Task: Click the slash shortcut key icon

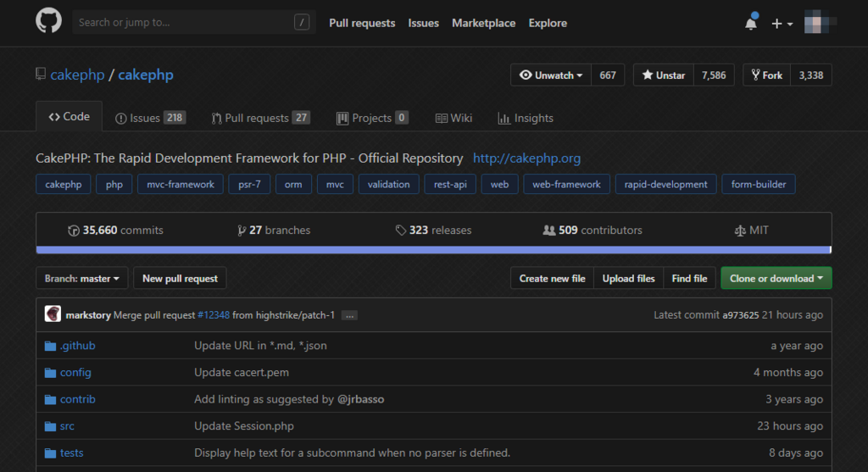Action: [x=302, y=22]
